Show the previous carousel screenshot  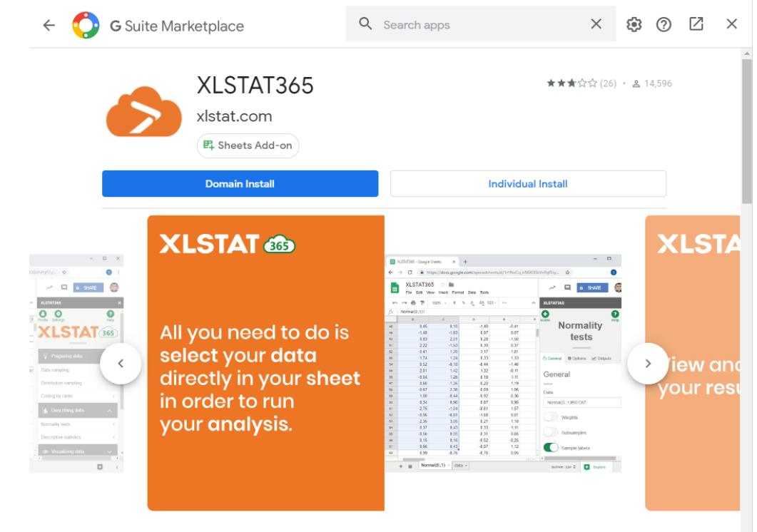pos(121,364)
